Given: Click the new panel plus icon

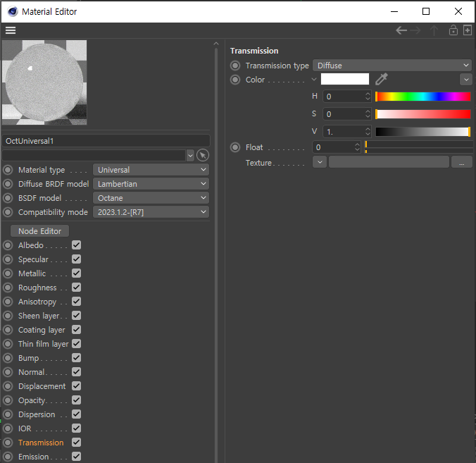Looking at the screenshot, I should point(468,30).
